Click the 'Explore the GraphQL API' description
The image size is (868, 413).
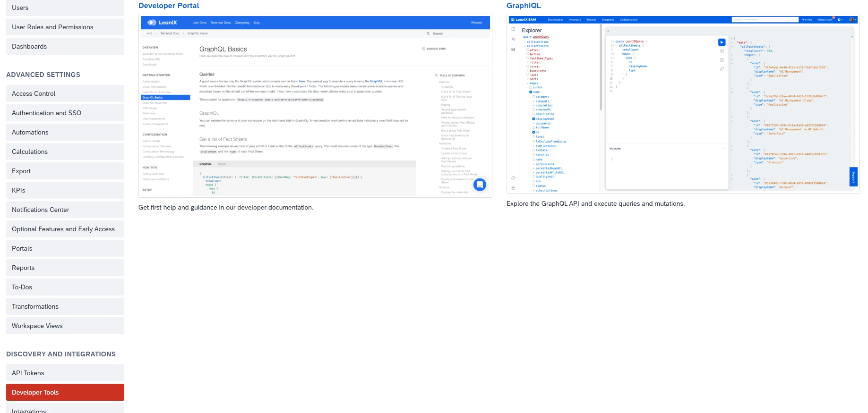pyautogui.click(x=595, y=203)
